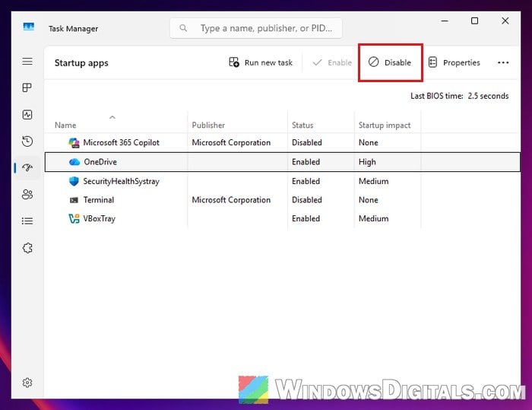This screenshot has height=410, width=532.
Task: Click Run new task button
Action: coord(261,62)
